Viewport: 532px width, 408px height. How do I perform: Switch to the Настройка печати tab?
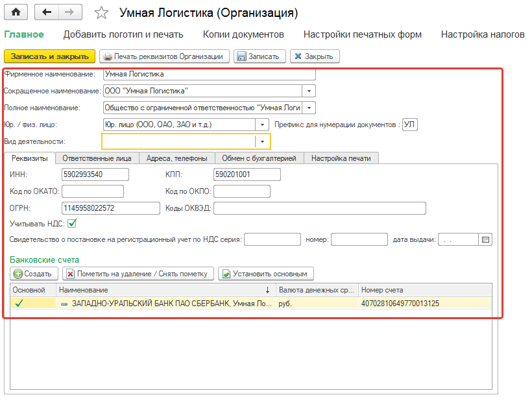pos(341,158)
